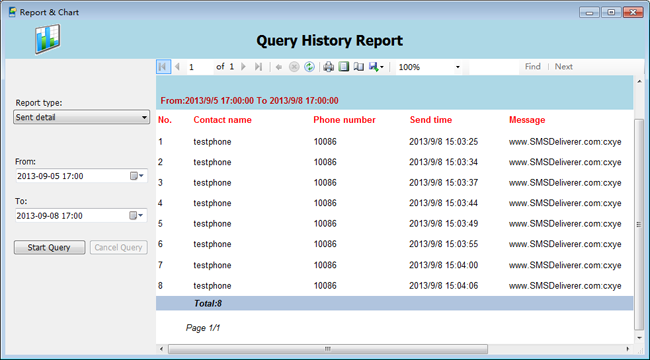Click the Page 1/1 footer text
Screen dimensions: 650x360
[203, 328]
